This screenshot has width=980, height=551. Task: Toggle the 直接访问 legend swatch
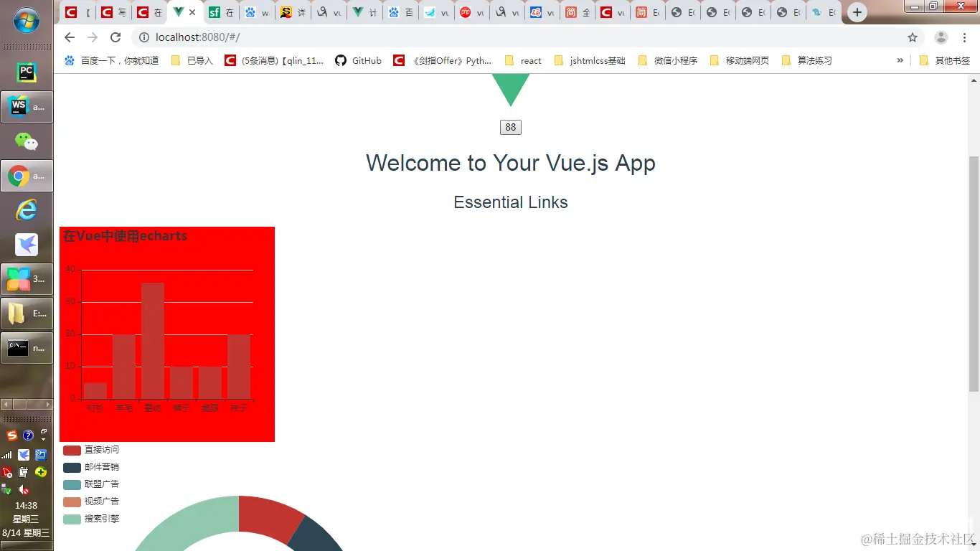point(72,450)
